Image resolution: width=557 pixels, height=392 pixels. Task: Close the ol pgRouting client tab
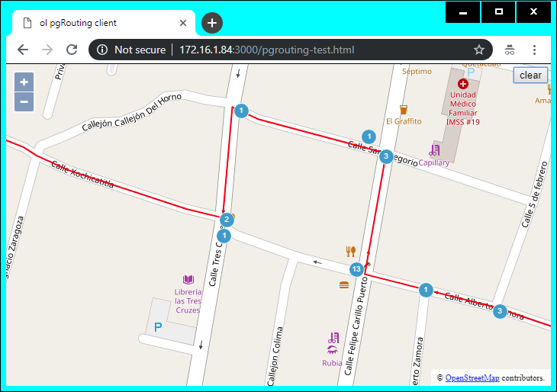point(183,23)
